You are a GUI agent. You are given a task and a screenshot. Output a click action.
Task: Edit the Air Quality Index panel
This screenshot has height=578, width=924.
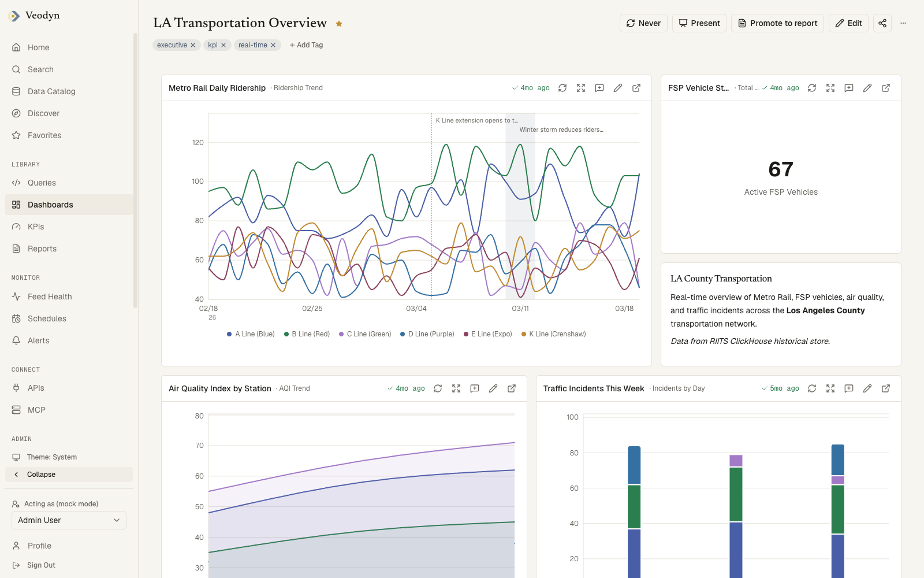coord(493,388)
